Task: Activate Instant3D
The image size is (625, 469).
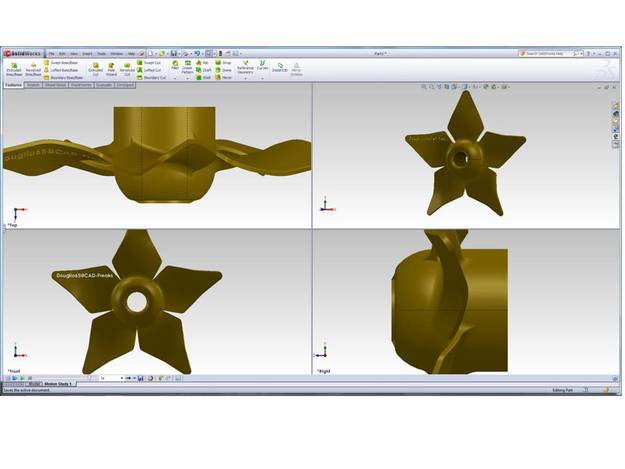Action: (280, 67)
